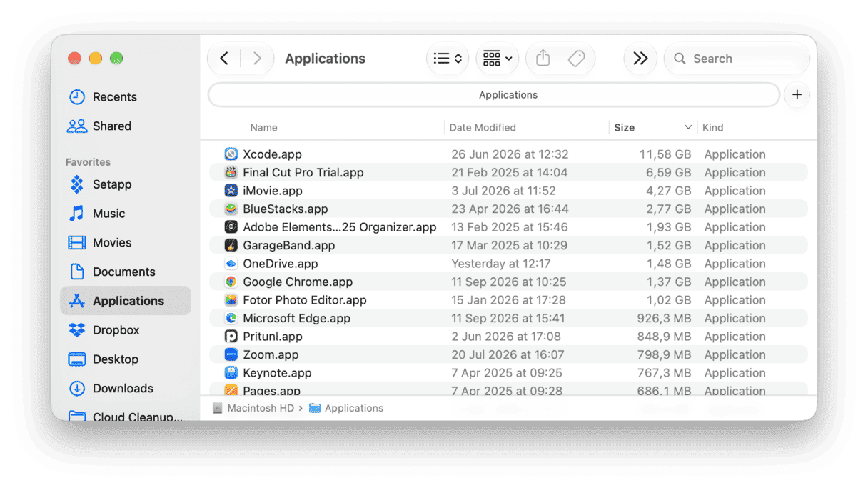Click Macintosh HD in the path bar
This screenshot has height=488, width=868.
pyautogui.click(x=253, y=408)
